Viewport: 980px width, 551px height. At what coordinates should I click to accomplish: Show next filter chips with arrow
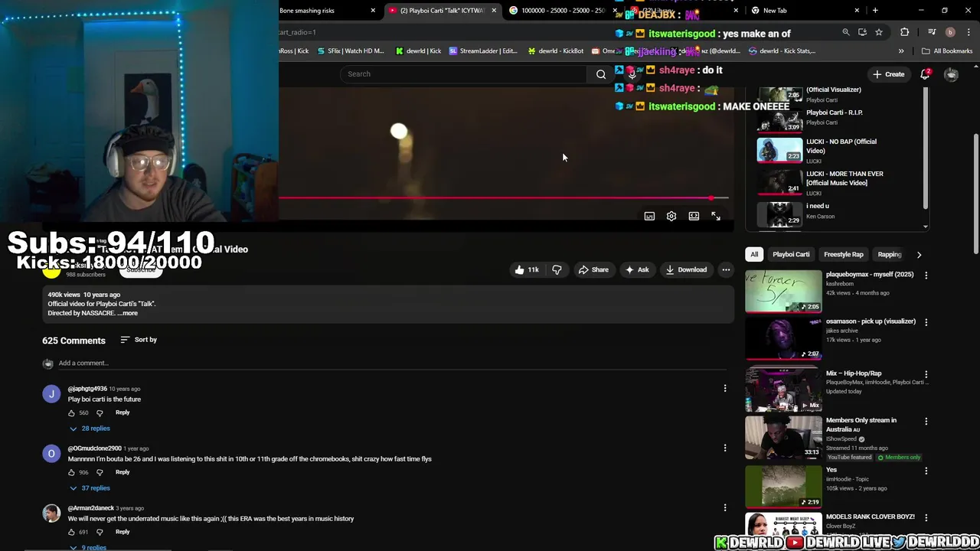919,254
